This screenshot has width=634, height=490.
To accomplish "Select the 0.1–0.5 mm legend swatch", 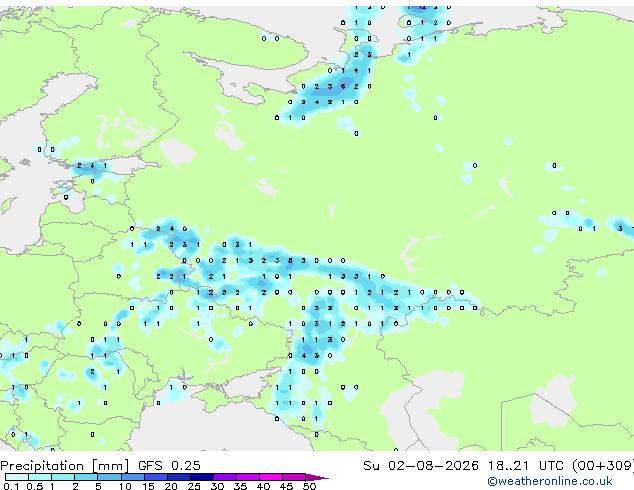I will pyautogui.click(x=17, y=477).
